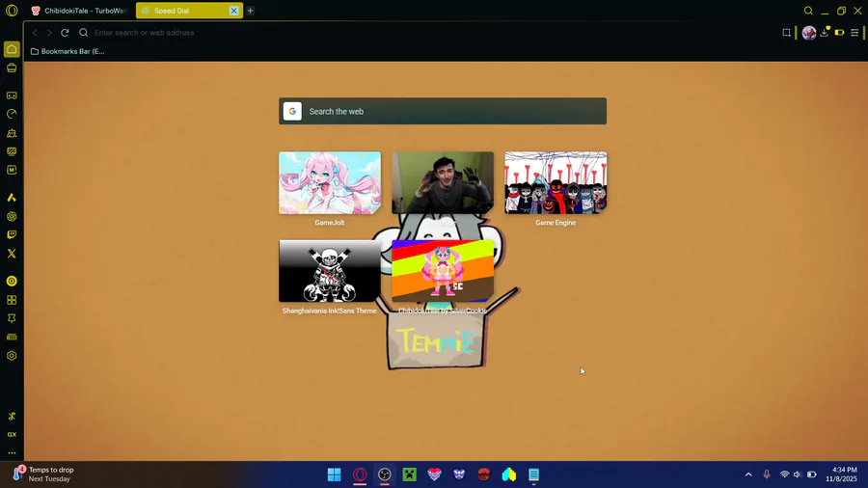Click the Search the web box
Image resolution: width=868 pixels, height=488 pixels.
coord(443,111)
